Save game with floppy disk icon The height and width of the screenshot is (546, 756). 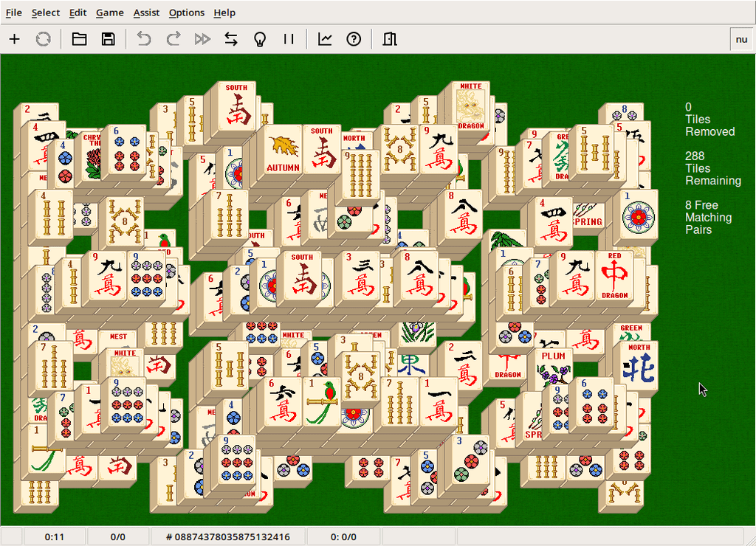(x=108, y=39)
